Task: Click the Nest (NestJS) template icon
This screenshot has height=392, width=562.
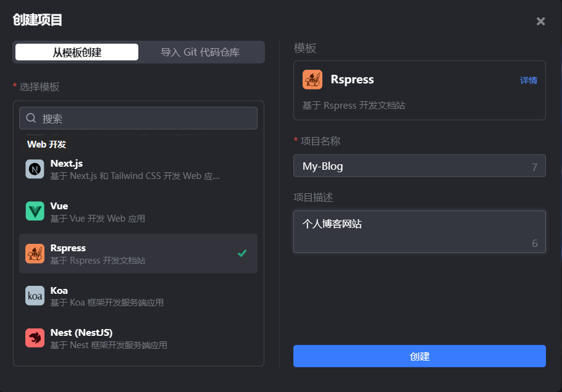Action: tap(35, 338)
